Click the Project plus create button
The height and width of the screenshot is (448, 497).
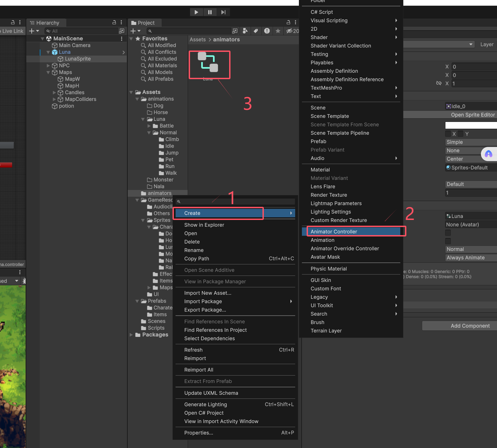135,31
